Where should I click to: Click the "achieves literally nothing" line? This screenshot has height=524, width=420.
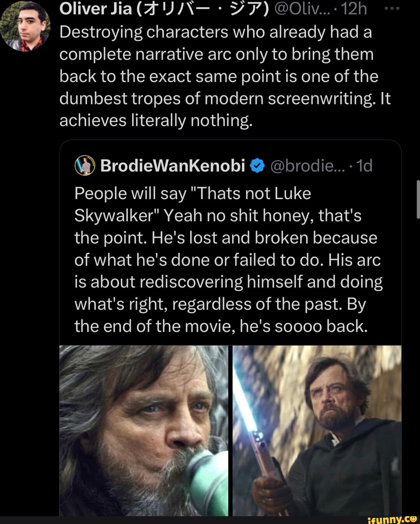(156, 121)
